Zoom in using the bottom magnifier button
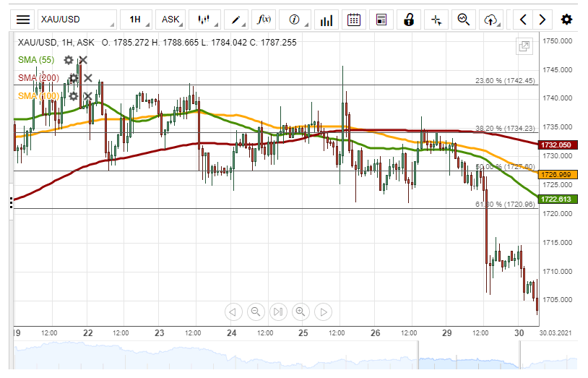Screen dimensions: 588x378 pyautogui.click(x=301, y=312)
